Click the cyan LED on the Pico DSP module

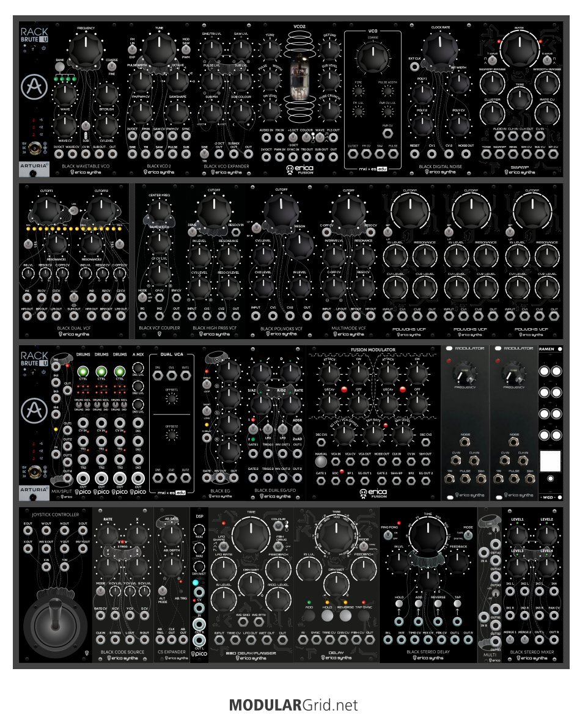[196, 582]
